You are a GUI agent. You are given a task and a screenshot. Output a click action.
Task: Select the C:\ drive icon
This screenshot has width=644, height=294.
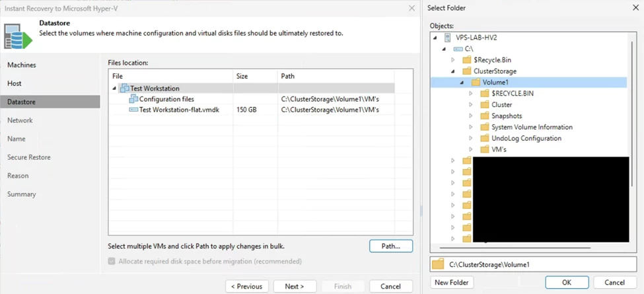(458, 49)
